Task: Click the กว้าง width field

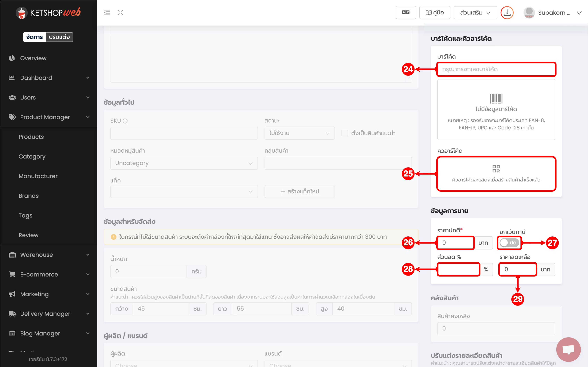Action: click(x=161, y=309)
